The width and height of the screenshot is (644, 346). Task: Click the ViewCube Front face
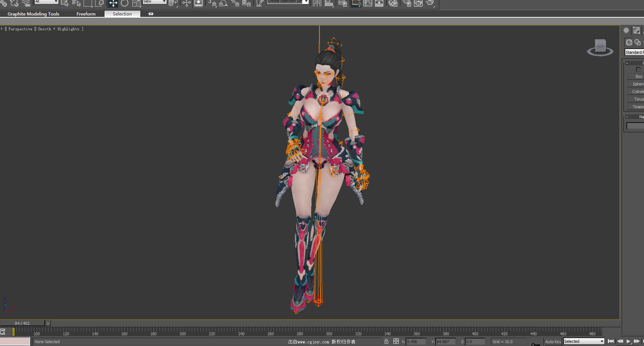(600, 46)
